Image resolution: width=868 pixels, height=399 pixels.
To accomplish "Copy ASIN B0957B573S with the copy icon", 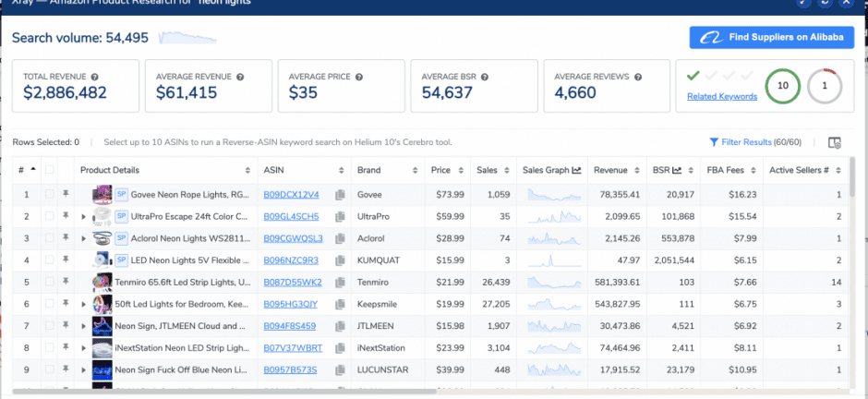I will [x=340, y=369].
